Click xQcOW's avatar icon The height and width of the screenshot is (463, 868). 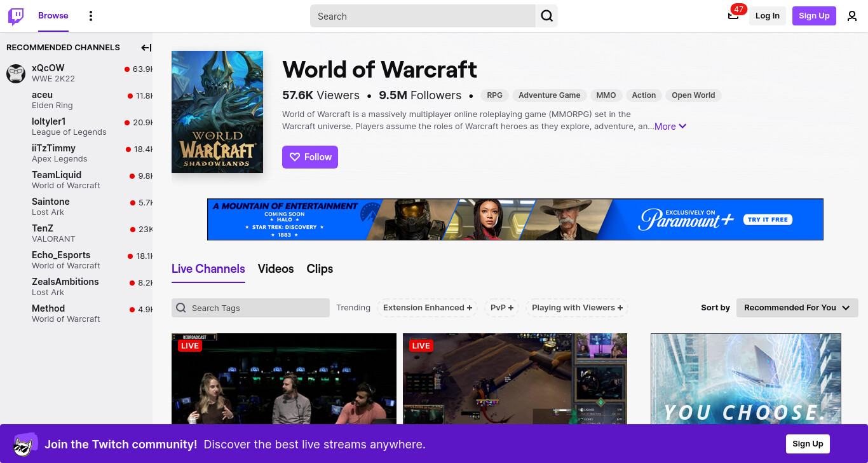pyautogui.click(x=16, y=73)
